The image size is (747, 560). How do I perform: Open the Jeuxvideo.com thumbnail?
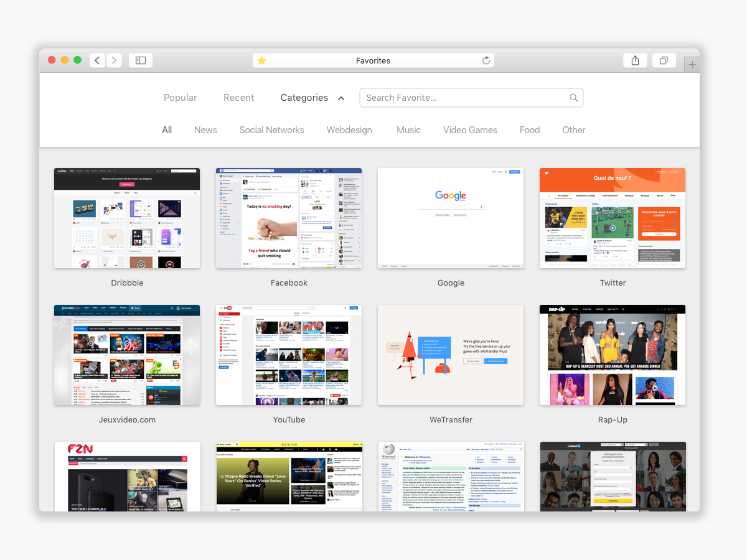tap(127, 355)
